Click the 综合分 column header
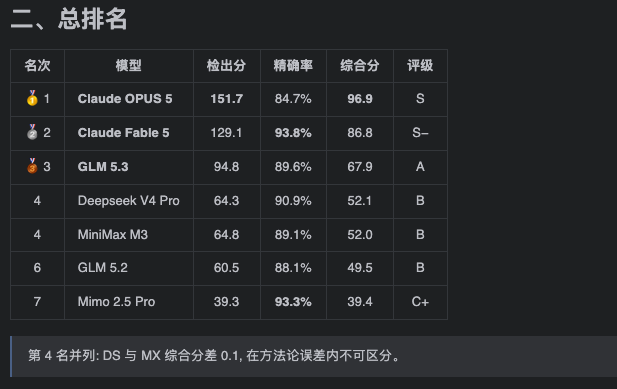Screen dimensions: 617x389 pos(360,65)
